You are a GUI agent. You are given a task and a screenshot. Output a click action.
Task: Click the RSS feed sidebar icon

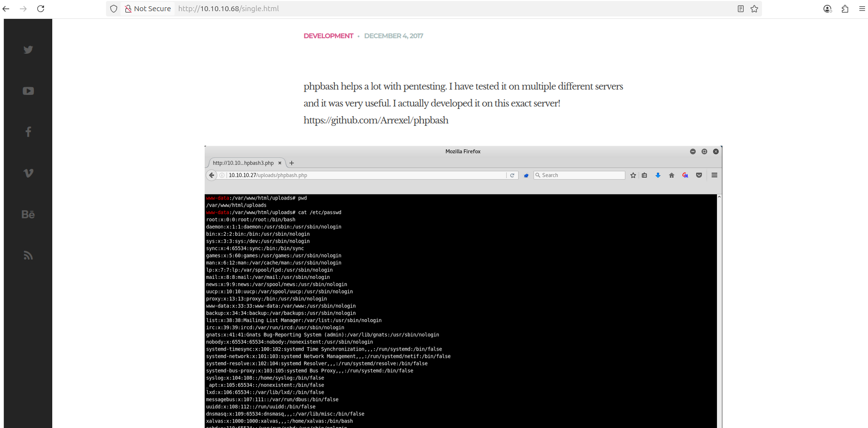(28, 256)
